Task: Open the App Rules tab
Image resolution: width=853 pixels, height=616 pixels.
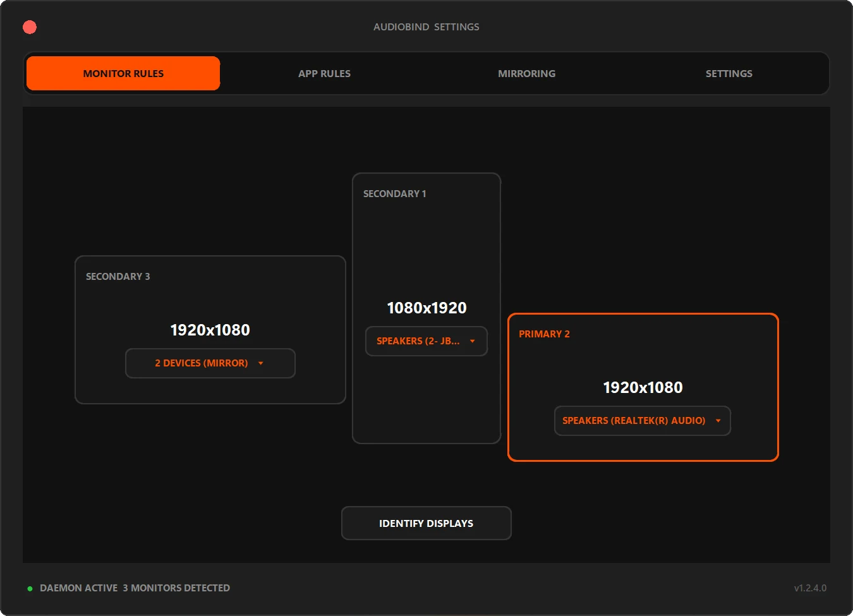Action: 325,73
